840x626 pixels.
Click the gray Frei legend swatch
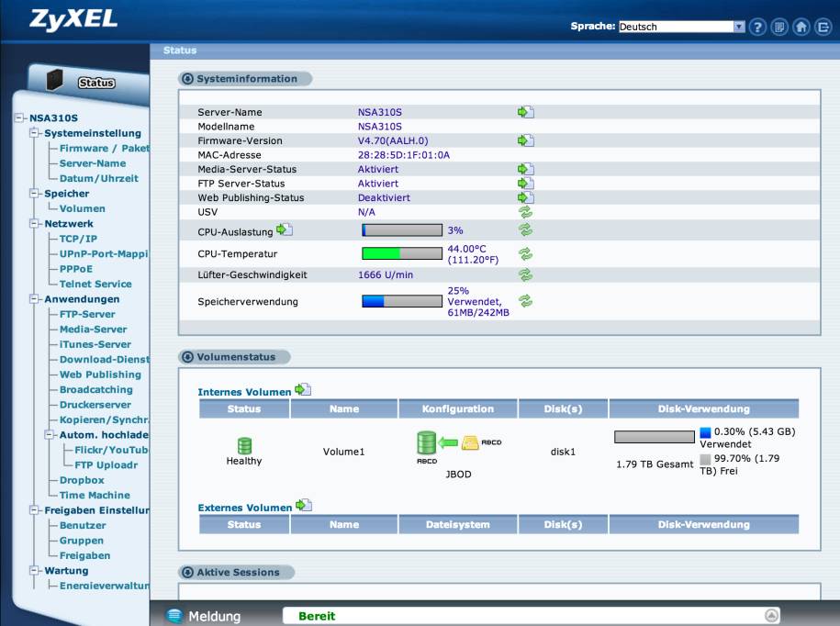tap(705, 459)
